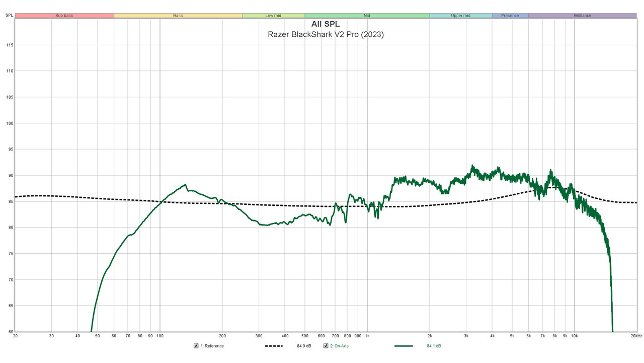Click the '84.1 dB' on-axis value
This screenshot has height=363, width=644.
tap(434, 346)
